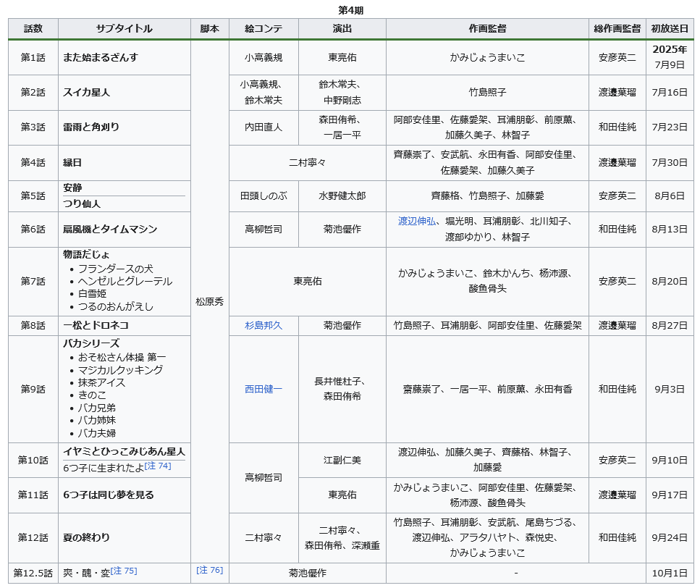700x588 pixels.
Task: Open the blue 渡辺伸弘 link in episode 6
Action: 417,221
